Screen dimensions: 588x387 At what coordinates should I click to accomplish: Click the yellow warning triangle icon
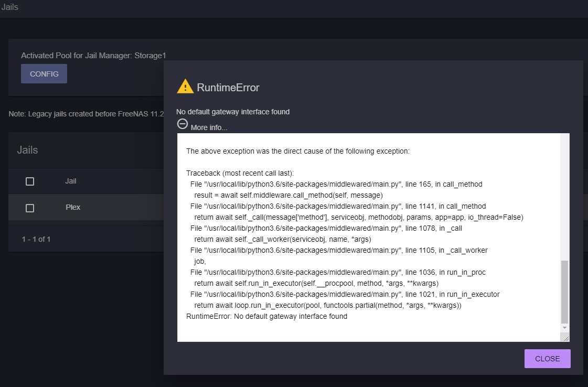[x=185, y=87]
